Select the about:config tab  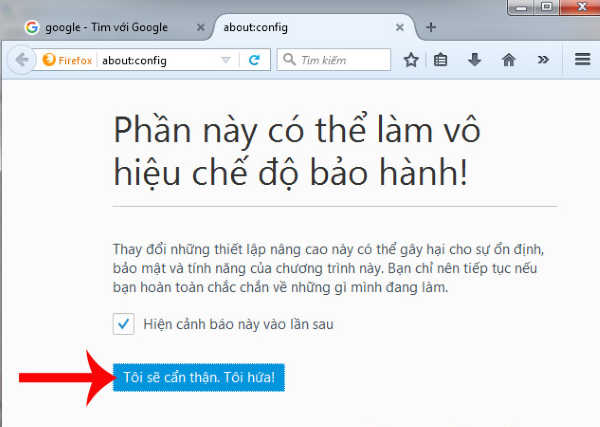(x=298, y=27)
